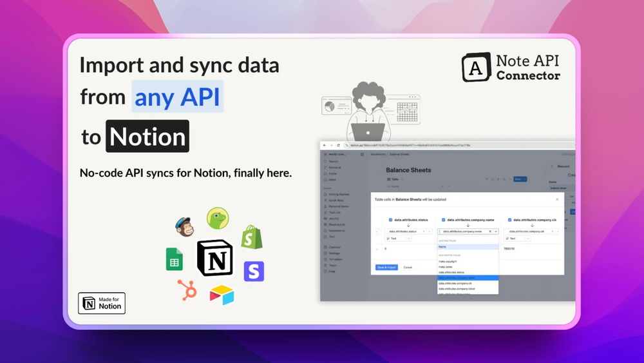Uncheck data.attributes.company.name column checkbox
Screen dimensions: 644x363
click(x=443, y=220)
